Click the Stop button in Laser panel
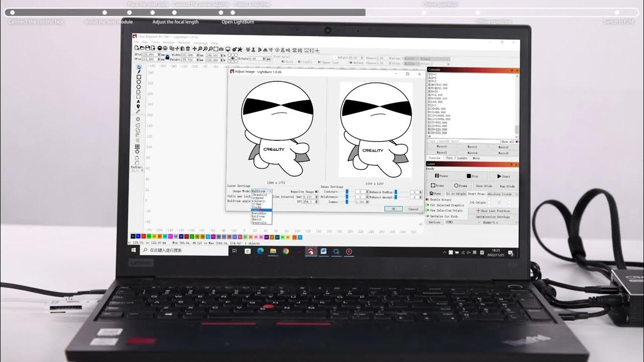644x362 pixels. pos(472,176)
